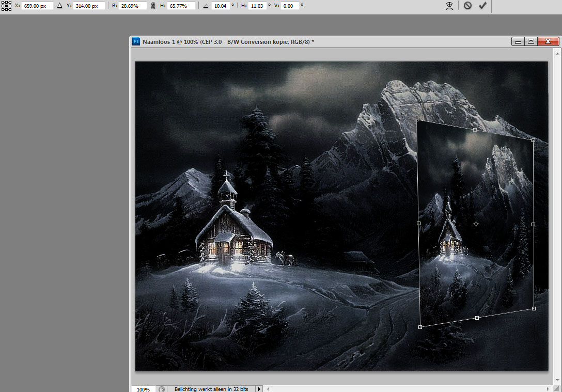The image size is (562, 392).
Task: Close the Naamloos-1 document window
Action: click(x=548, y=41)
